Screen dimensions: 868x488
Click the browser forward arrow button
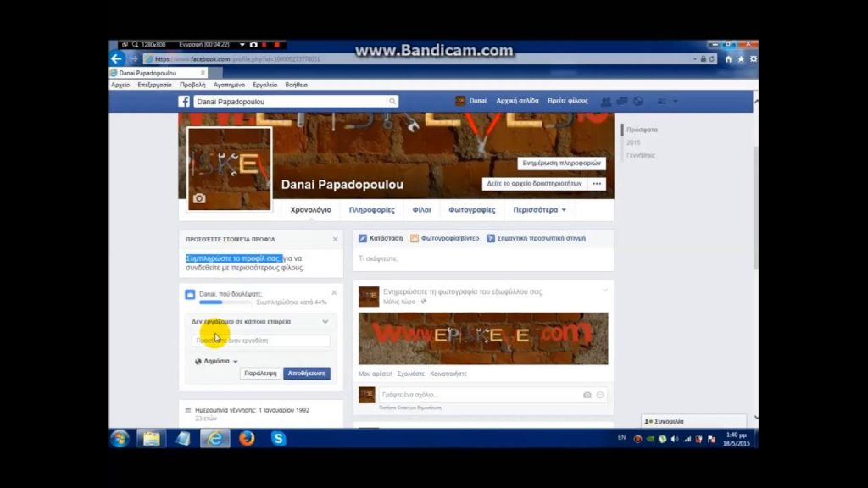(x=133, y=58)
